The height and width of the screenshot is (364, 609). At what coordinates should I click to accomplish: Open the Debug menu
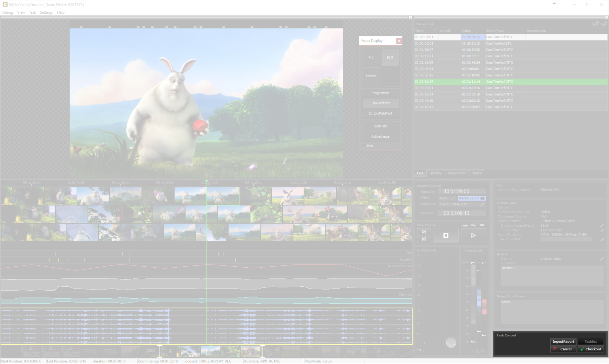8,12
